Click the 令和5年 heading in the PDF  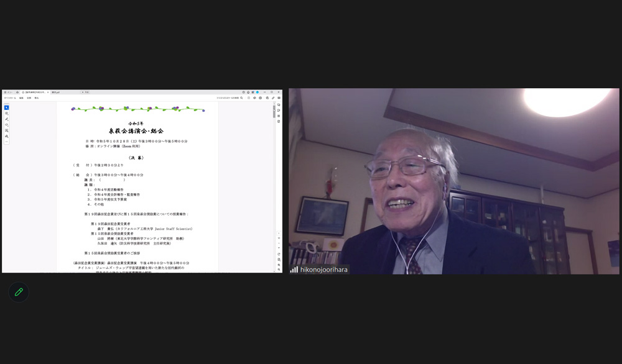pos(136,124)
